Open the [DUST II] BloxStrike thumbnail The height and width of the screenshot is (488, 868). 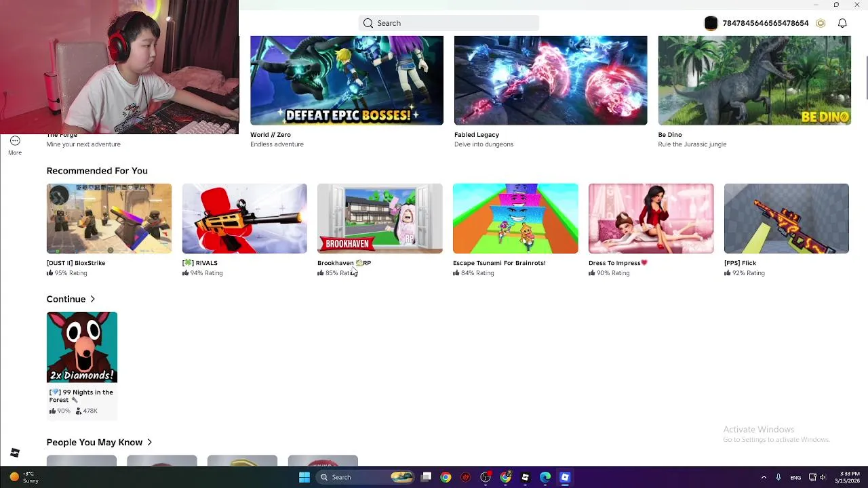coord(109,218)
